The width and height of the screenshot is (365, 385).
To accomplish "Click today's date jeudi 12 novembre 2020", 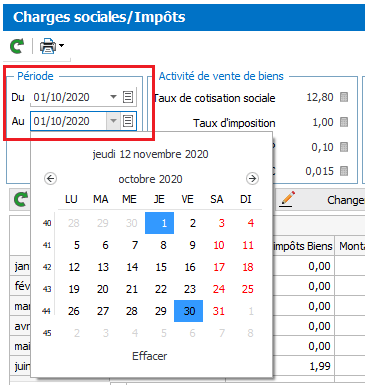I will point(150,154).
